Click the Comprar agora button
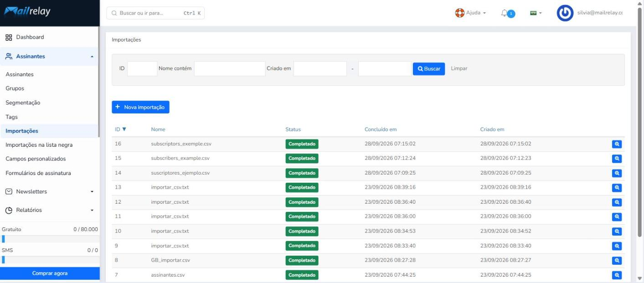Screen dimensions: 644x283 click(50, 273)
